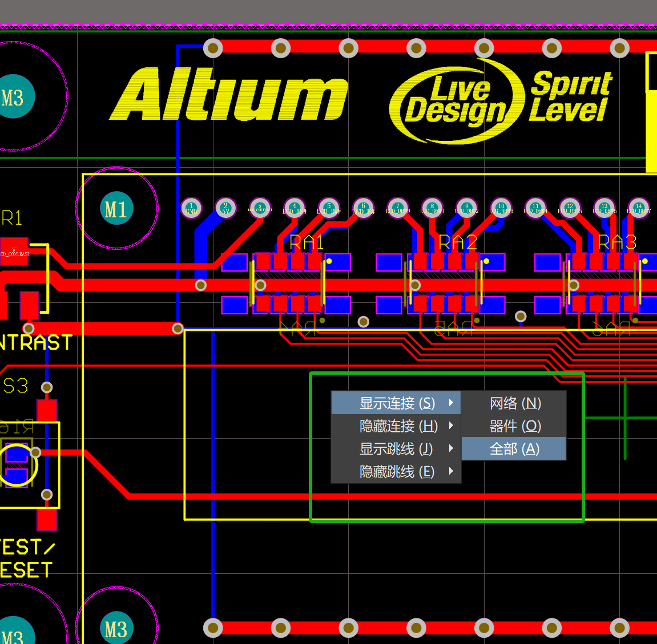Select the Live Design oval logo

457,102
